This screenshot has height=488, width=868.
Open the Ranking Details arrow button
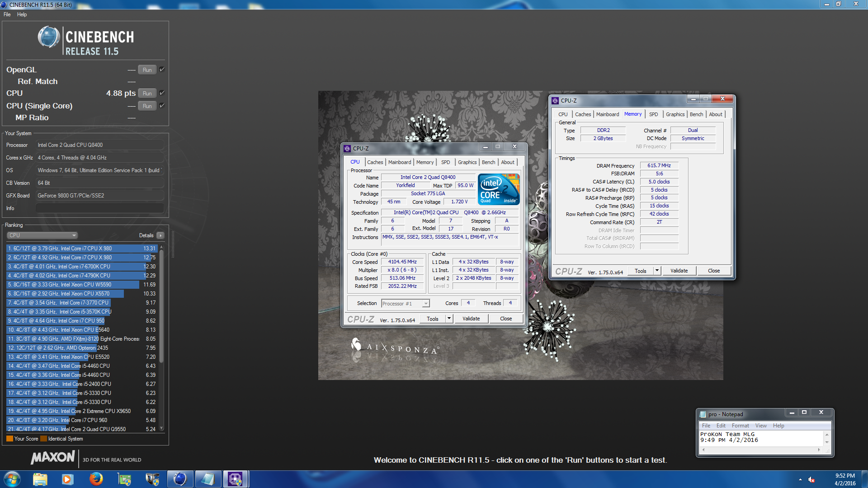160,235
